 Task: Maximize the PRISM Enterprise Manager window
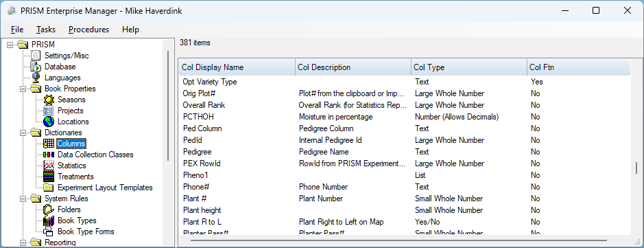click(595, 11)
